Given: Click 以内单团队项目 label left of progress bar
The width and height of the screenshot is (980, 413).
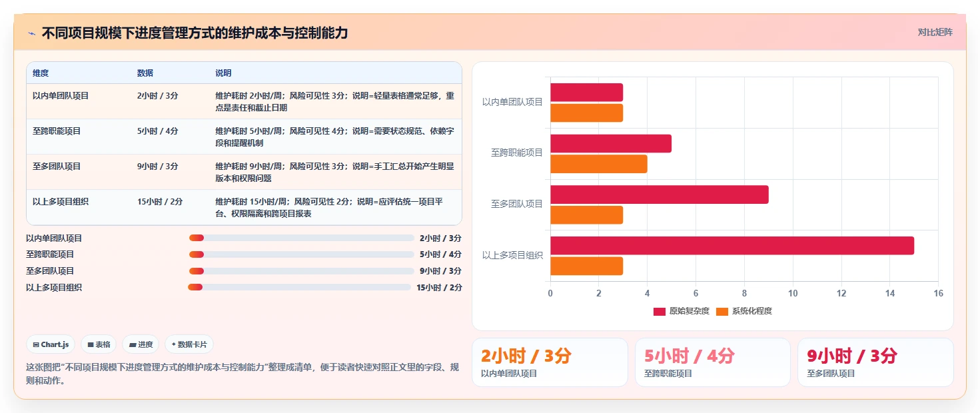Looking at the screenshot, I should coord(54,238).
